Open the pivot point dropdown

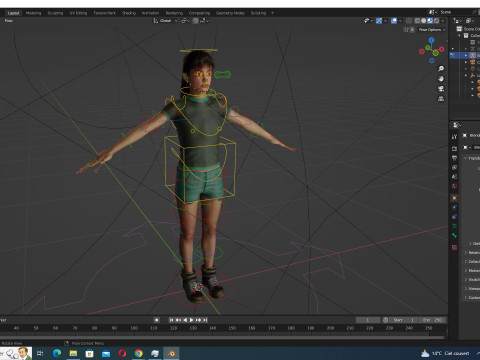(185, 21)
